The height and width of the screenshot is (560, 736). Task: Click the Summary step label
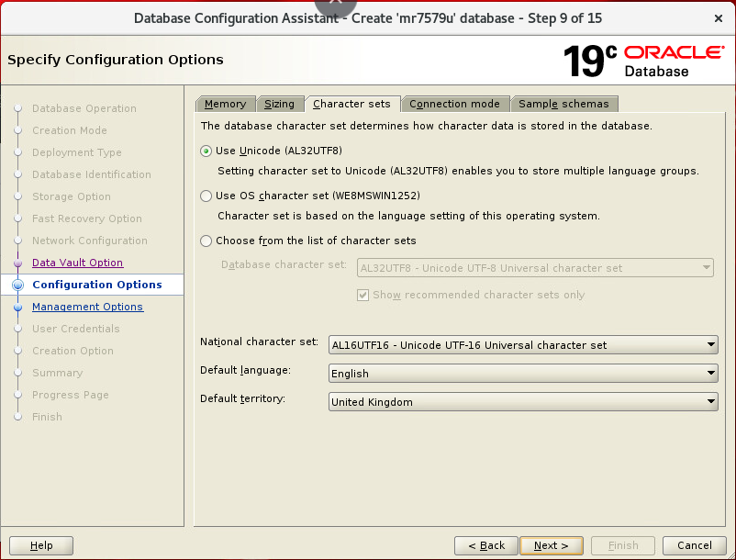[x=57, y=373]
